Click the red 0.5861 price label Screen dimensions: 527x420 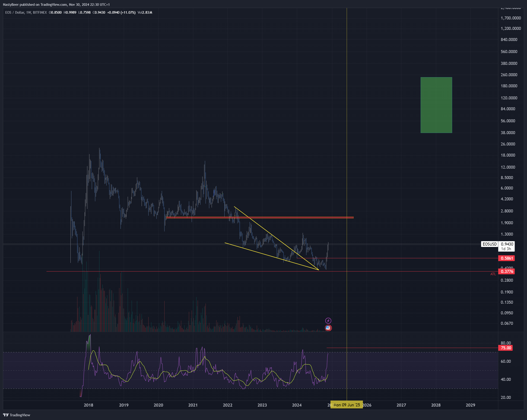506,258
